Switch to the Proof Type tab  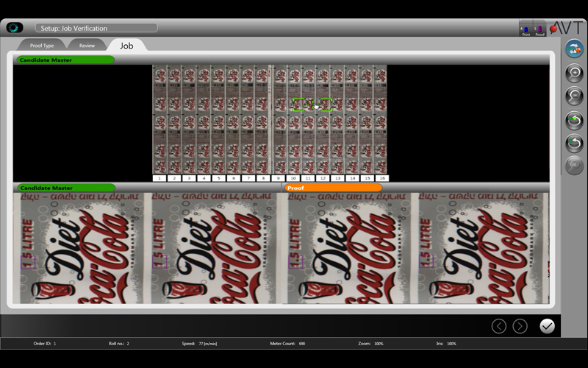point(42,46)
